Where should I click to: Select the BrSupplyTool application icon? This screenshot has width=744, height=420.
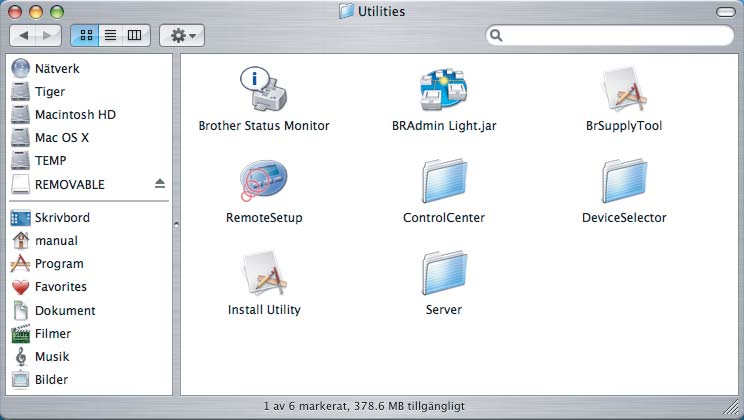pos(624,89)
